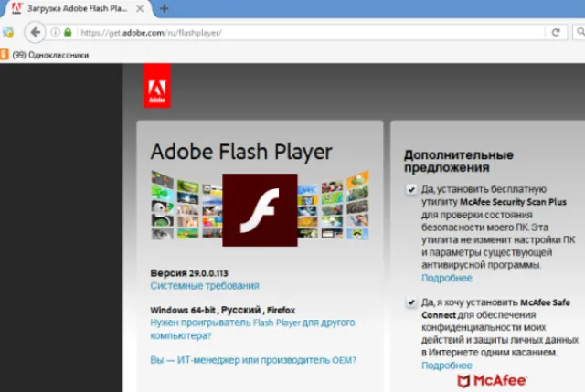
Task: Reload the page with the refresh icon
Action: (556, 33)
